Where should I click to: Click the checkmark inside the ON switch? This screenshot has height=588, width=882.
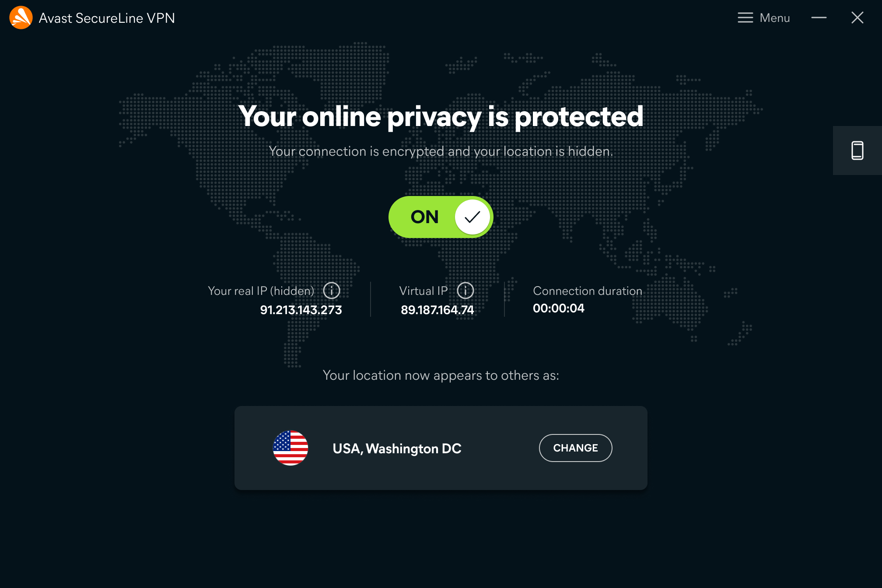click(472, 217)
